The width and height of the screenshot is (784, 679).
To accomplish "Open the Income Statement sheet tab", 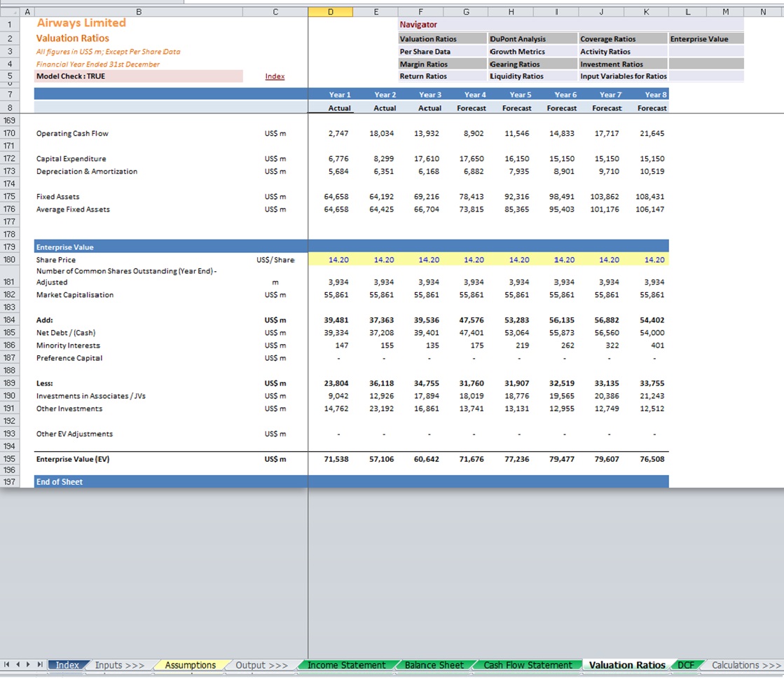I will tap(347, 665).
